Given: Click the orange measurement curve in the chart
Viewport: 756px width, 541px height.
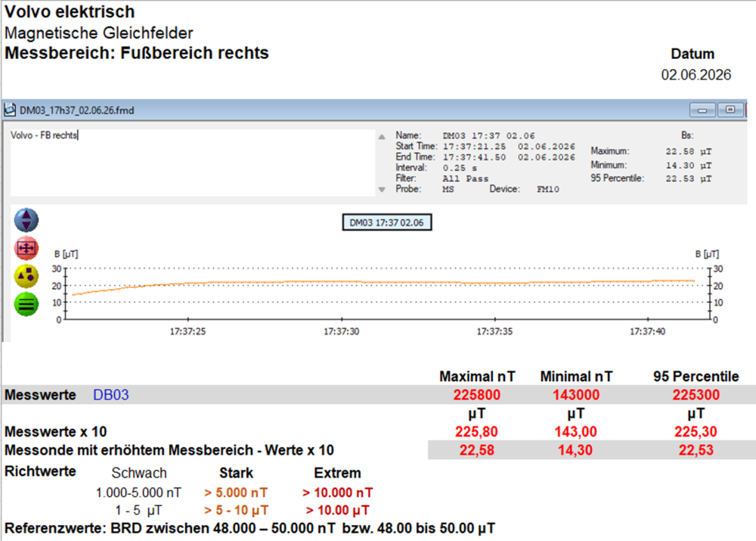Looking at the screenshot, I should [383, 282].
